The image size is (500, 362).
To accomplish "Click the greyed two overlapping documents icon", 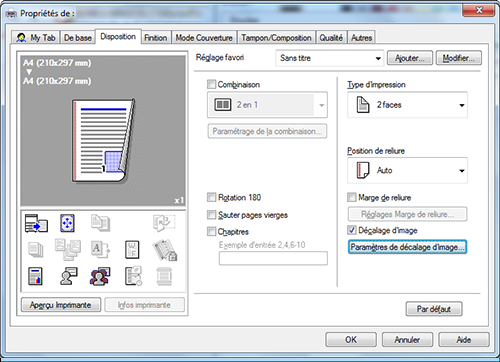I will point(100,223).
